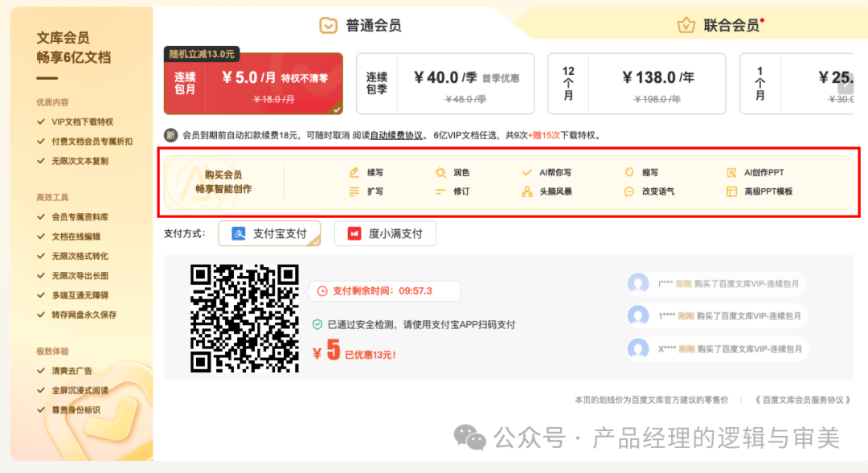The image size is (868, 473).
Task: Click the 头脑风暴 icon
Action: 527,191
